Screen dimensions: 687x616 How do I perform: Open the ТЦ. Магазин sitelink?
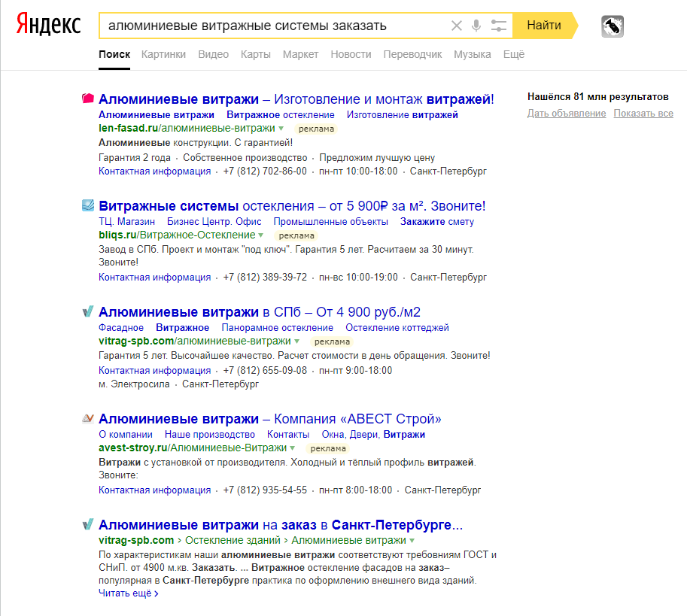[x=126, y=222]
